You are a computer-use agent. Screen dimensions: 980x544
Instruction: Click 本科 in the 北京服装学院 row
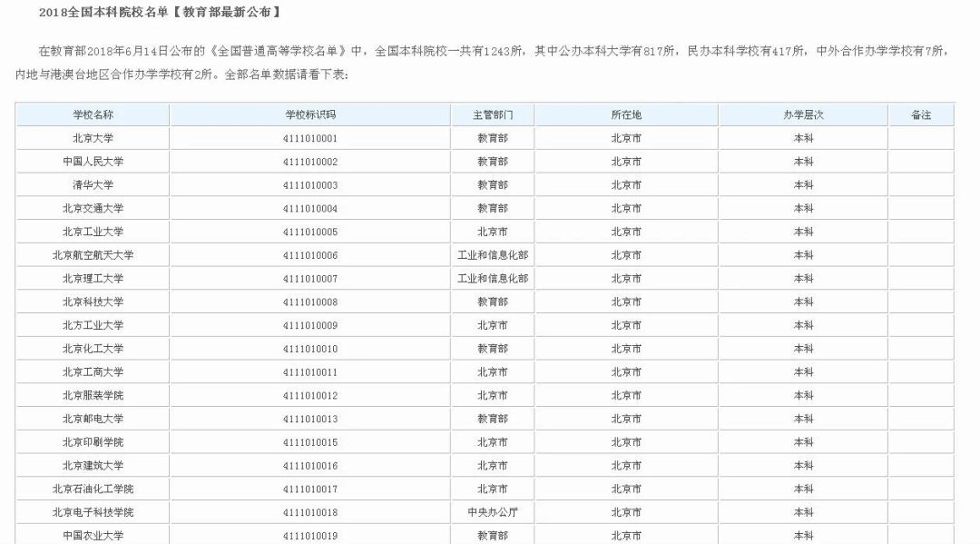[x=803, y=395]
